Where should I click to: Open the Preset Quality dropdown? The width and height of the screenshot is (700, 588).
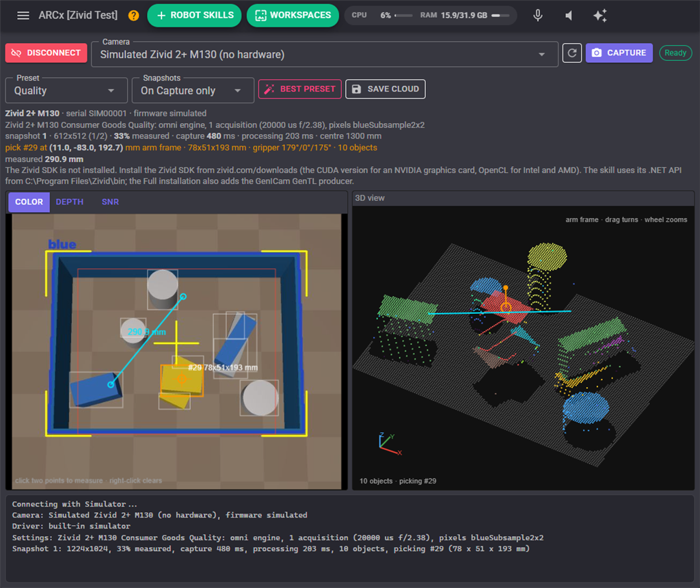pos(66,91)
